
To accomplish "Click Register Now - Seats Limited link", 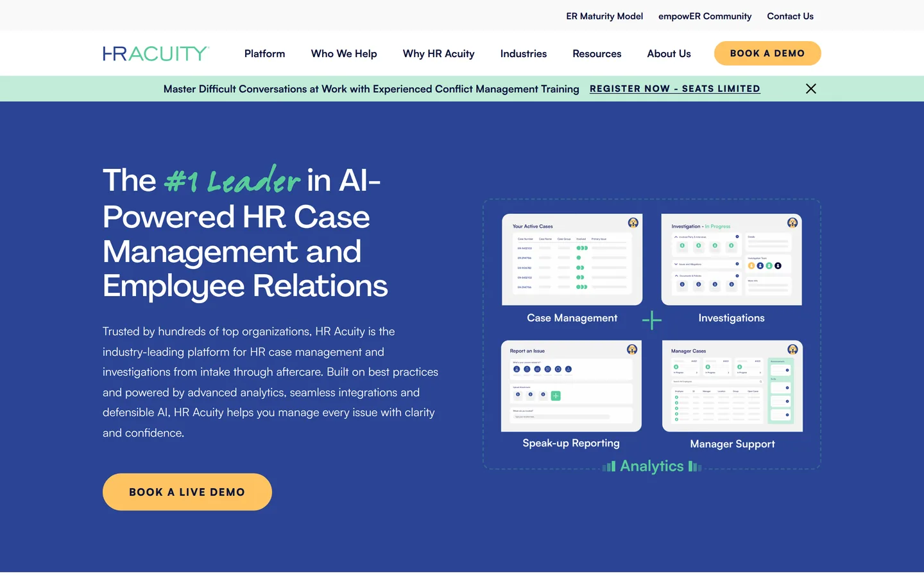I will click(x=675, y=89).
